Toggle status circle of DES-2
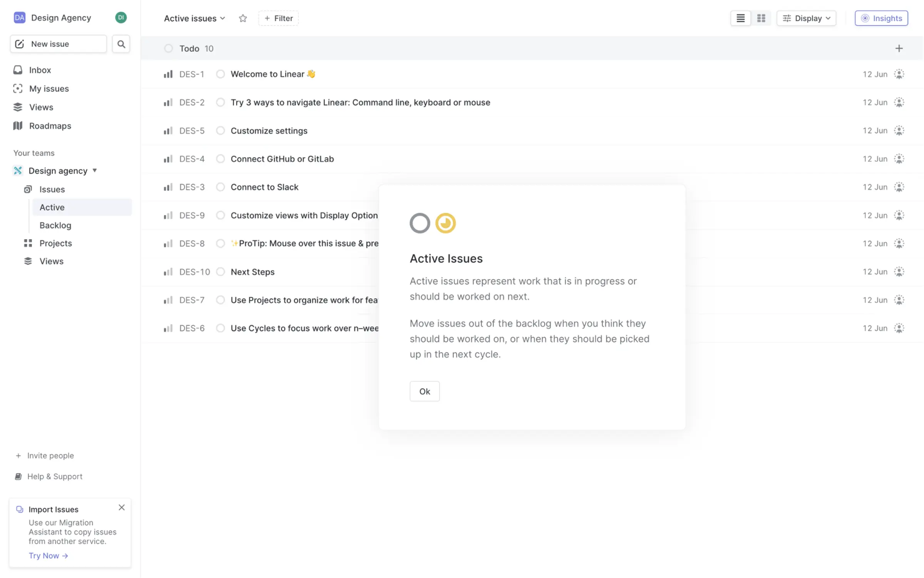The image size is (924, 578). tap(220, 102)
